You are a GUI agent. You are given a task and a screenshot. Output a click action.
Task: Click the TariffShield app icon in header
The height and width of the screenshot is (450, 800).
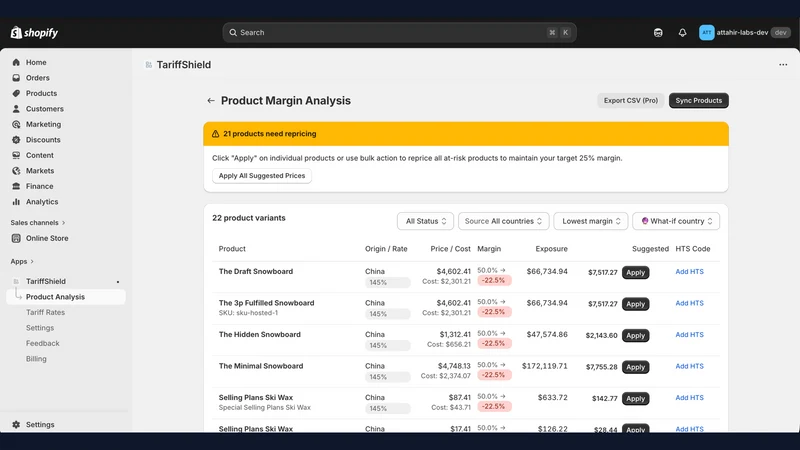[148, 65]
